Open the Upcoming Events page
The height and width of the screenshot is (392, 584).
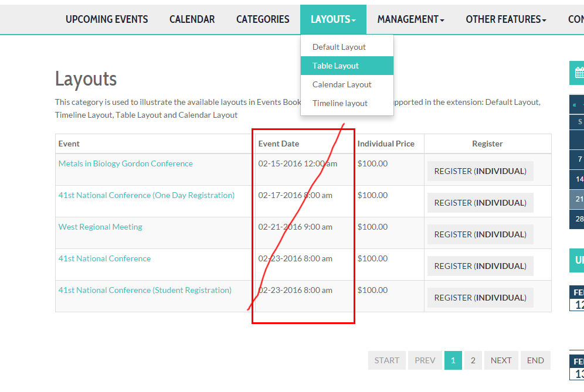(x=107, y=19)
